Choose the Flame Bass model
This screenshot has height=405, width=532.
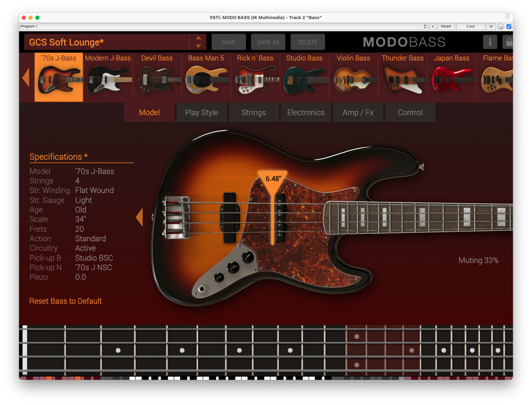[x=495, y=77]
